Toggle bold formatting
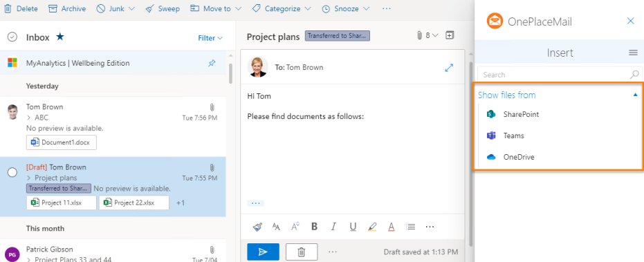This screenshot has height=262, width=644. [315, 227]
